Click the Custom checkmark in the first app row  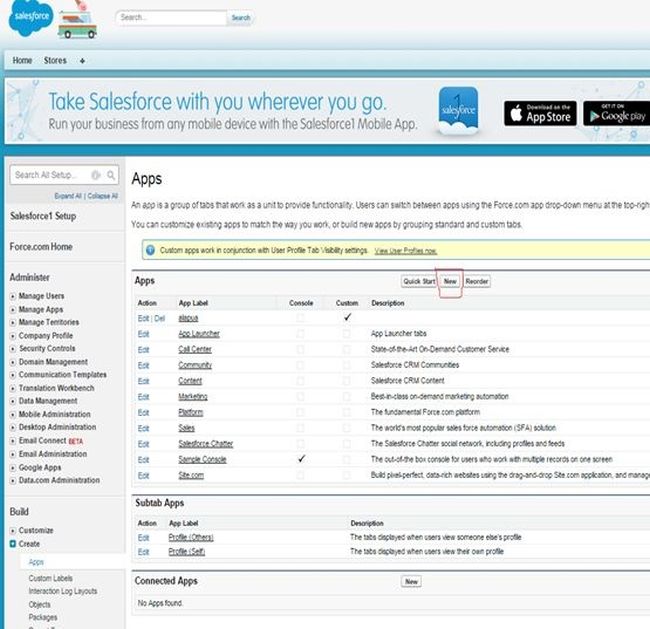coord(347,317)
